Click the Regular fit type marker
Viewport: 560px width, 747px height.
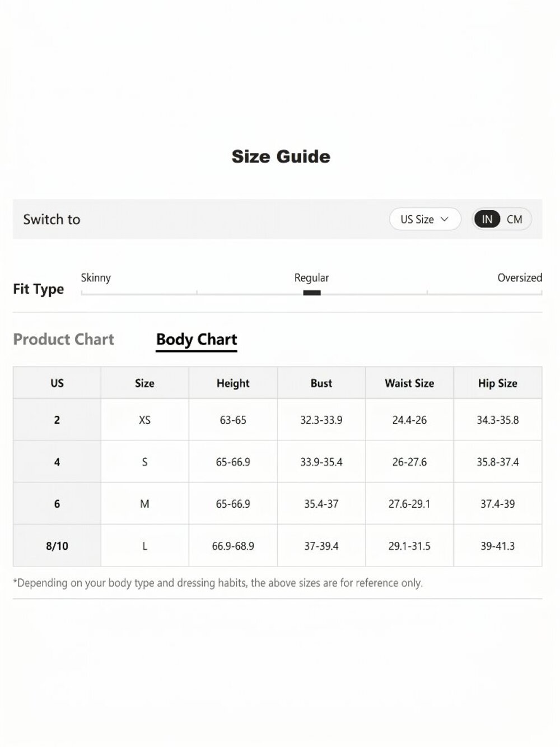point(312,293)
